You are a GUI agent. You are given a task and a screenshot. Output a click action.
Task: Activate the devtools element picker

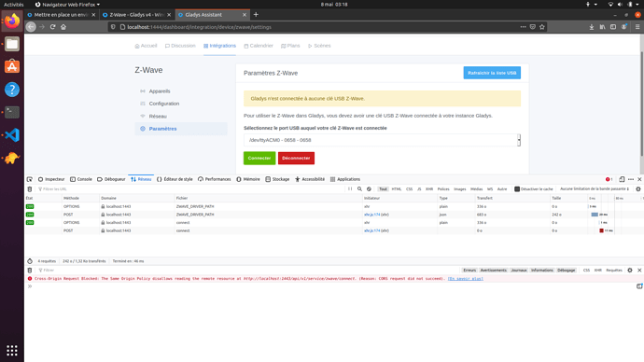30,179
